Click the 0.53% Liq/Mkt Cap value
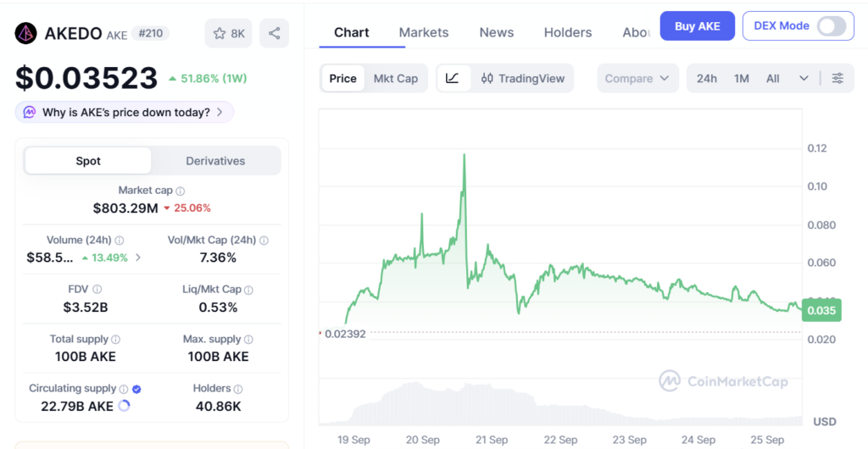This screenshot has width=868, height=449. (218, 308)
